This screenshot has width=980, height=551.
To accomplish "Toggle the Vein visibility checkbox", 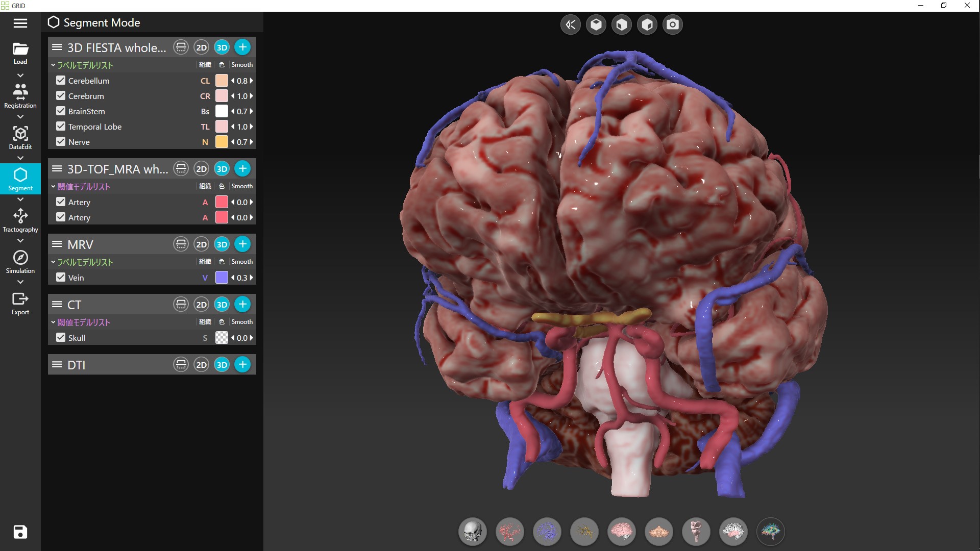I will pos(61,278).
